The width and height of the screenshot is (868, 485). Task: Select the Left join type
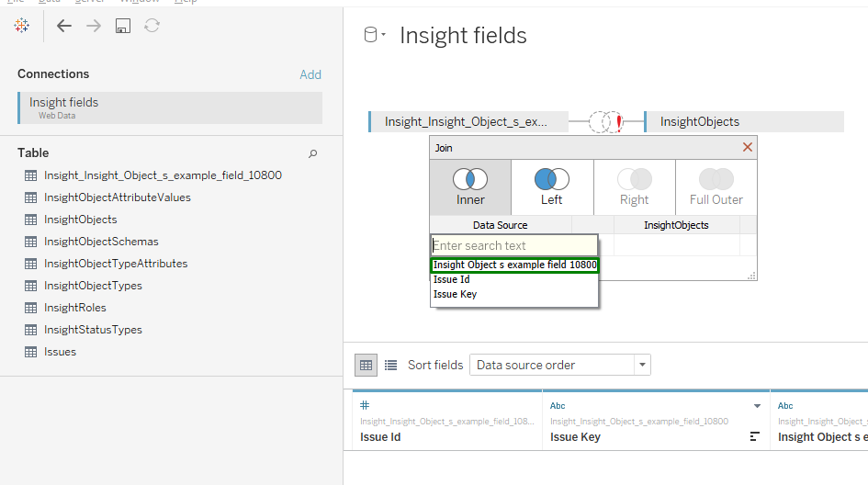[x=552, y=186]
